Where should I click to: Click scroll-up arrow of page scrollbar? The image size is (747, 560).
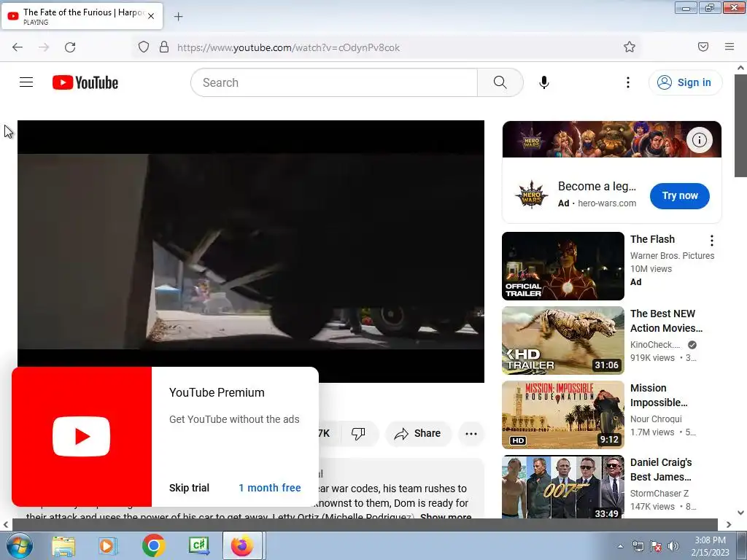(741, 68)
